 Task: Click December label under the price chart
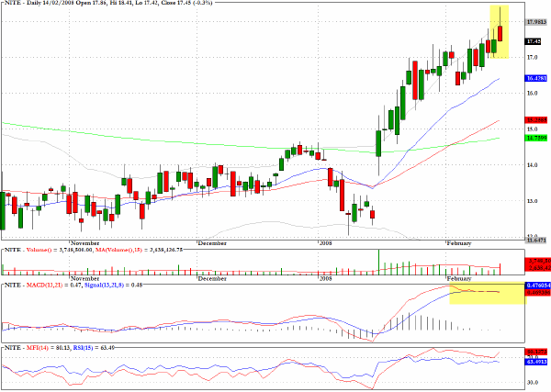[212, 243]
